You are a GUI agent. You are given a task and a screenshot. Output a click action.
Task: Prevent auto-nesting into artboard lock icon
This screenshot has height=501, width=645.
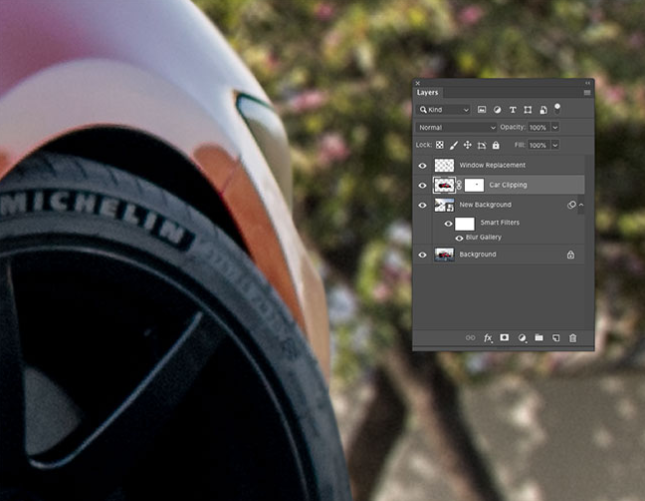click(x=482, y=145)
